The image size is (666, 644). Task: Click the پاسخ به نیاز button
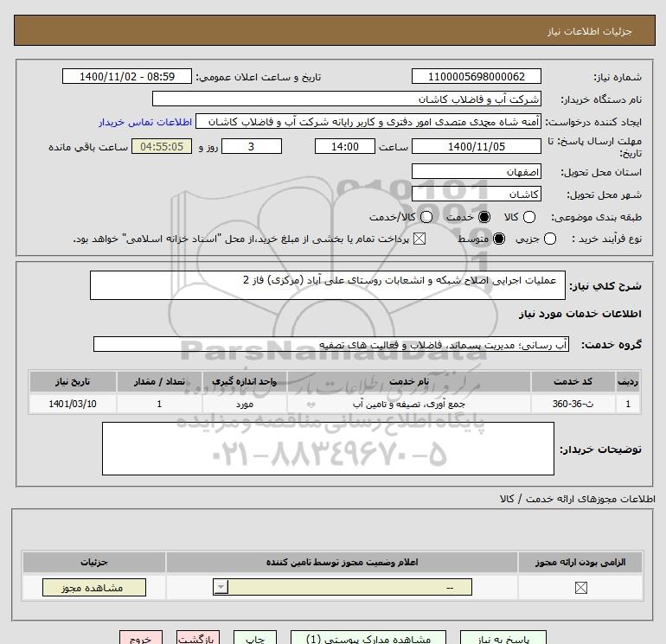(x=503, y=638)
